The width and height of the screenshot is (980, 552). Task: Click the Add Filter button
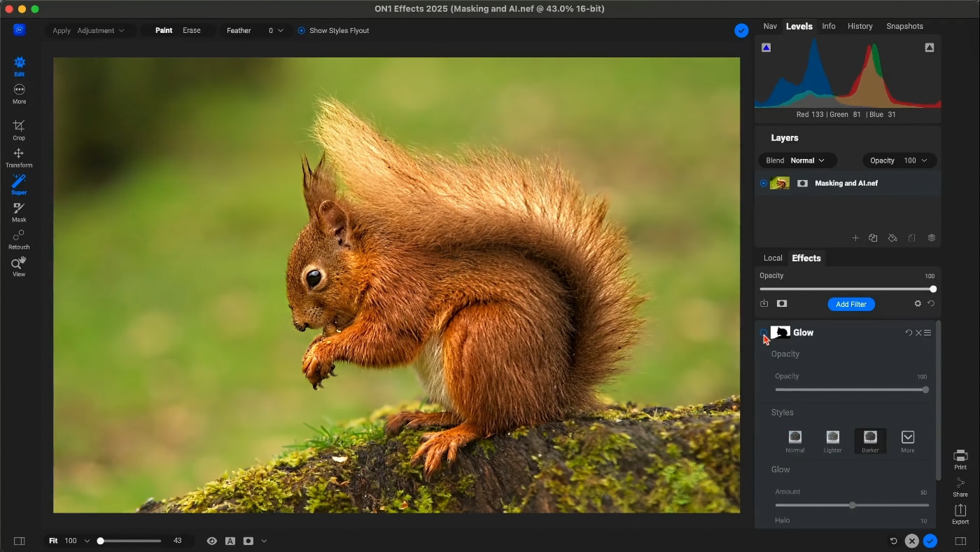point(850,304)
